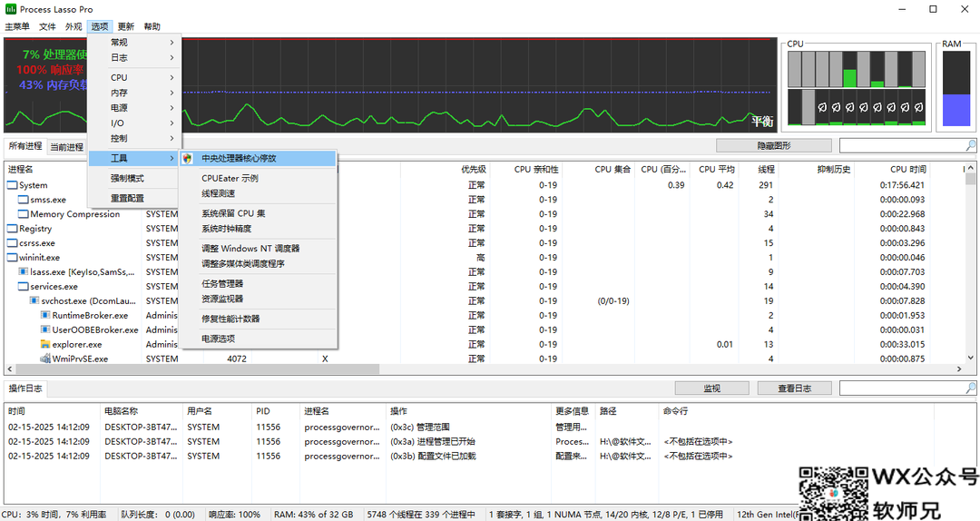Click the System process icon
This screenshot has width=980, height=521.
13,185
